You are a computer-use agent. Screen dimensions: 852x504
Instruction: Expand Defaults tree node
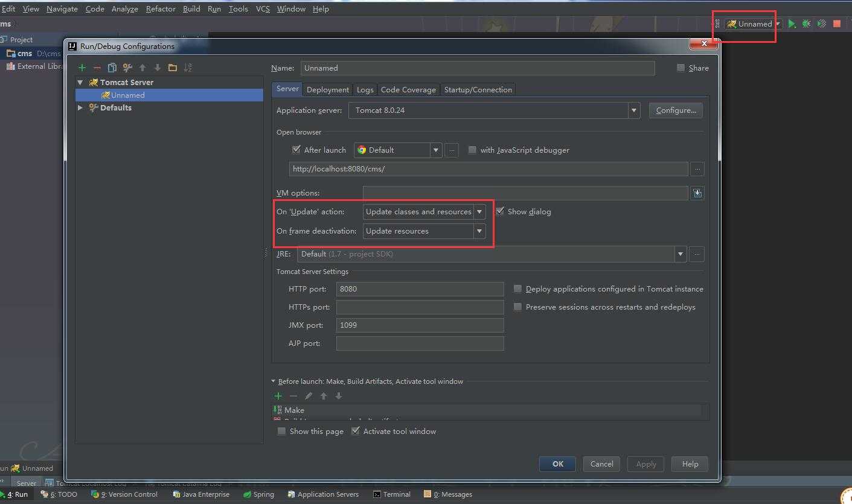pos(80,107)
